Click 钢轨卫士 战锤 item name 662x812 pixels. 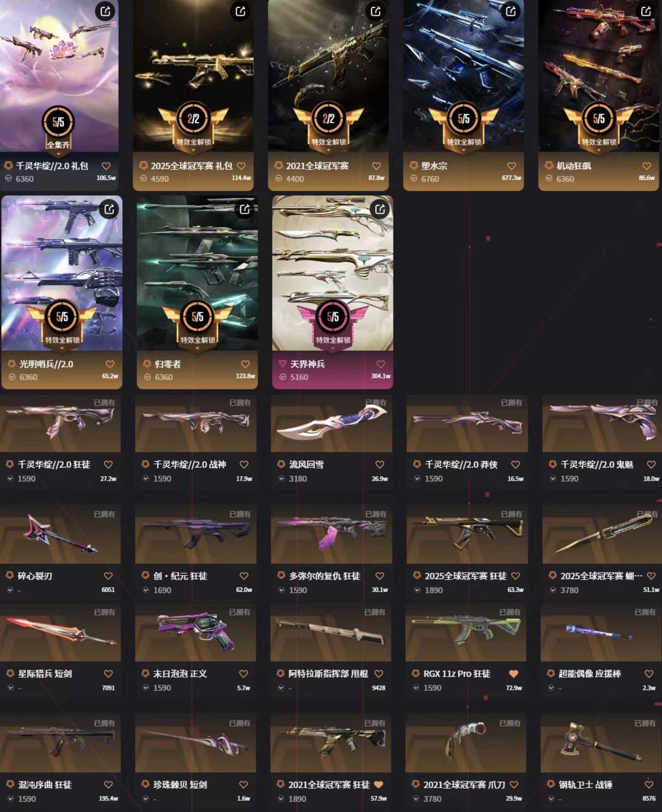585,784
